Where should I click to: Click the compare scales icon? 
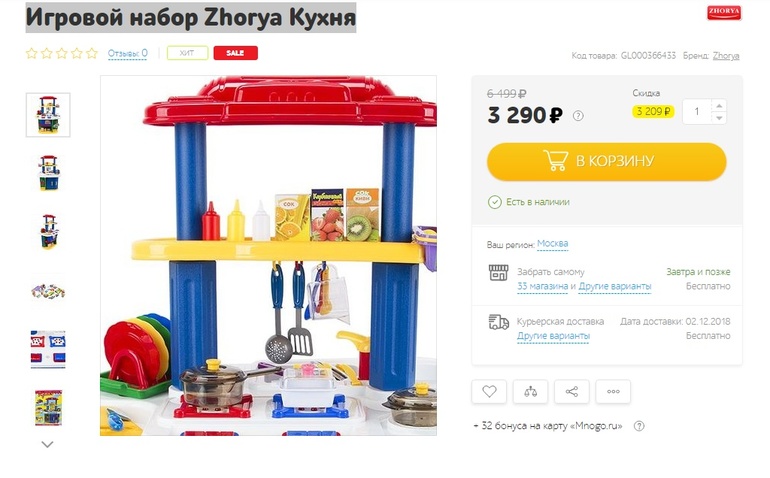point(530,392)
